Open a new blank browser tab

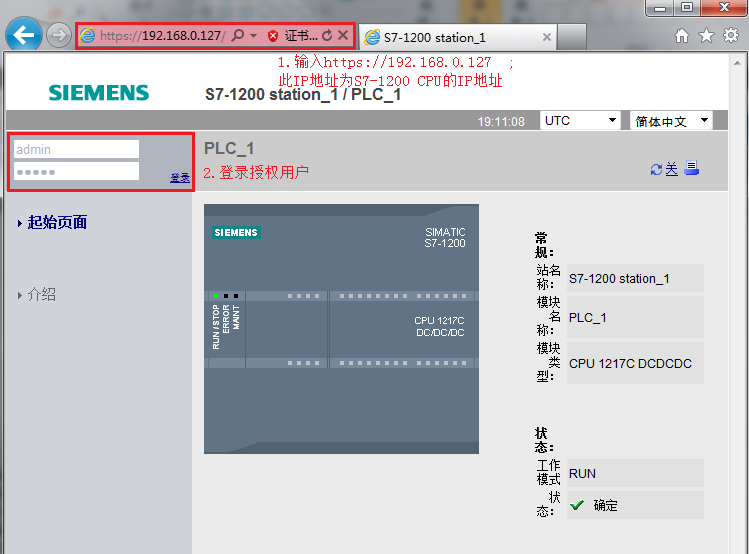(572, 37)
